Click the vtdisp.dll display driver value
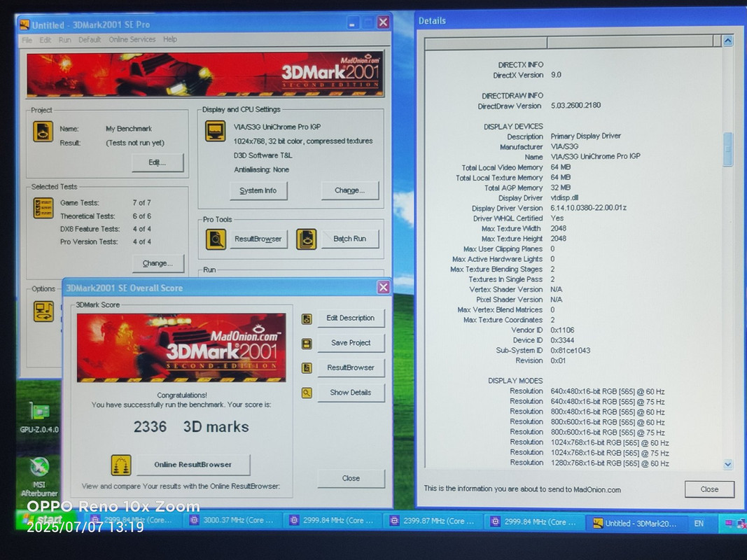Screen dimensions: 747x560 click(x=564, y=198)
